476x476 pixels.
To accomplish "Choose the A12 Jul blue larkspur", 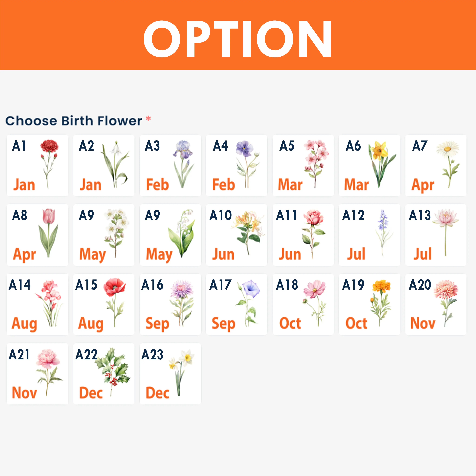I will point(369,235).
